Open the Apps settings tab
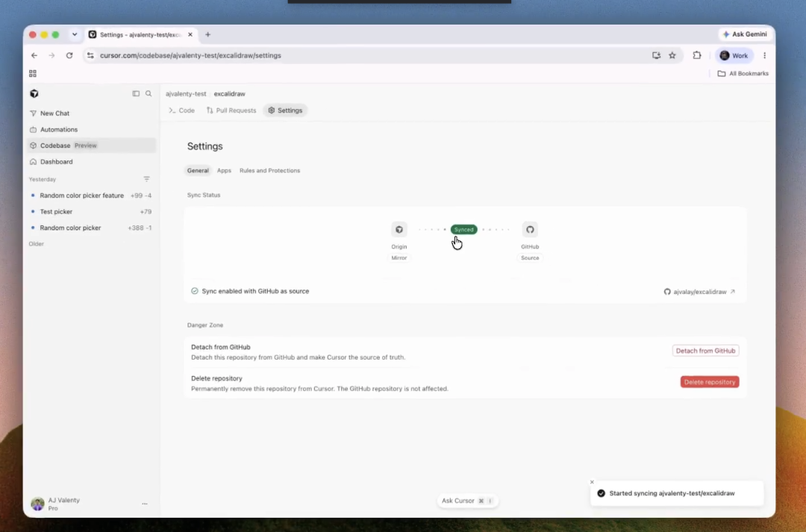Image resolution: width=806 pixels, height=532 pixels. [224, 171]
